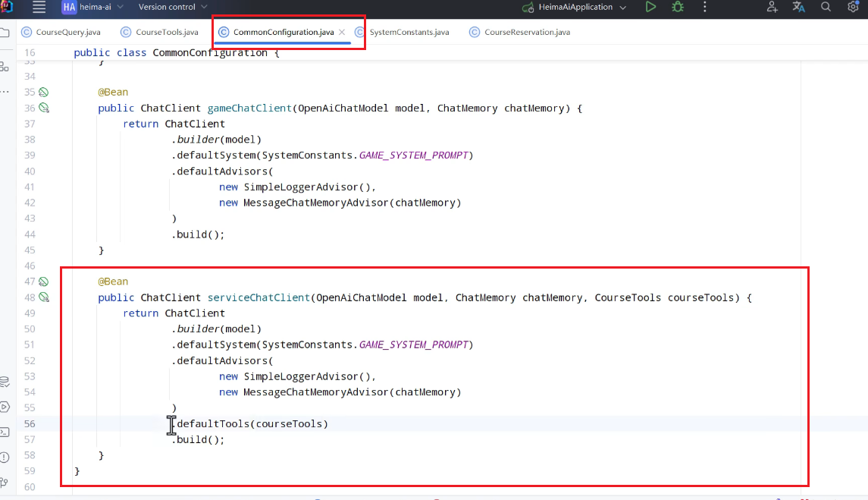Click .defaultTools(courseTools) call on line 56
Viewport: 868px width, 500px height.
(x=249, y=424)
